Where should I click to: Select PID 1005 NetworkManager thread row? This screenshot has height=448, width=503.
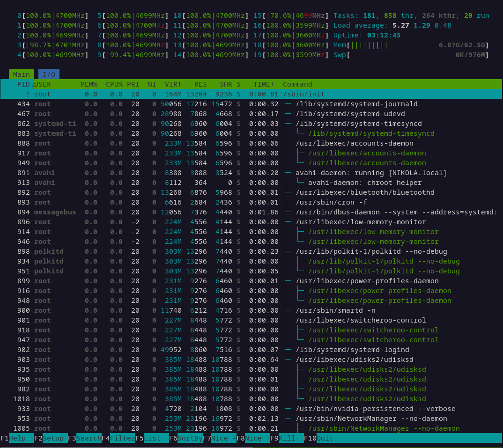251,428
